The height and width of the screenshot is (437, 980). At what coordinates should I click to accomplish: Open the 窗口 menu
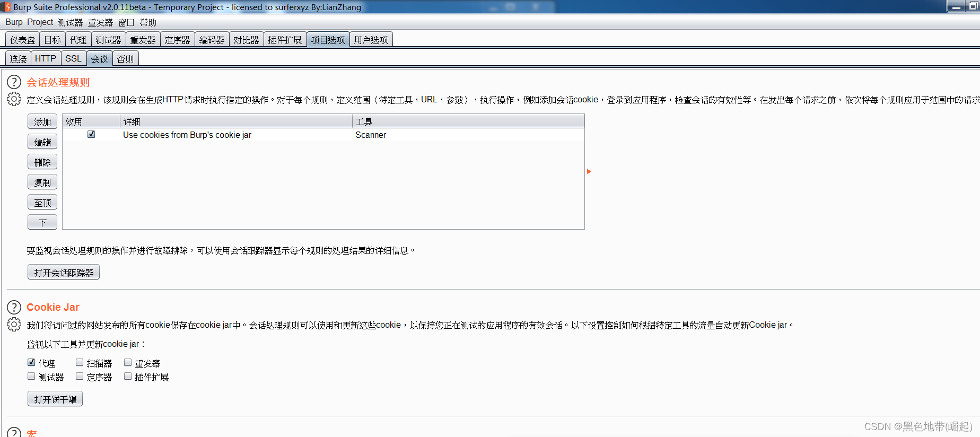(x=126, y=22)
